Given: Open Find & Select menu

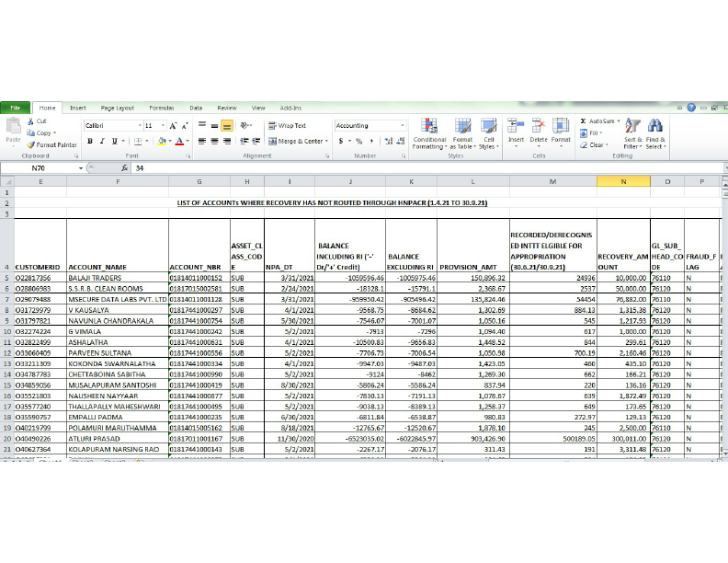Looking at the screenshot, I should [655, 133].
